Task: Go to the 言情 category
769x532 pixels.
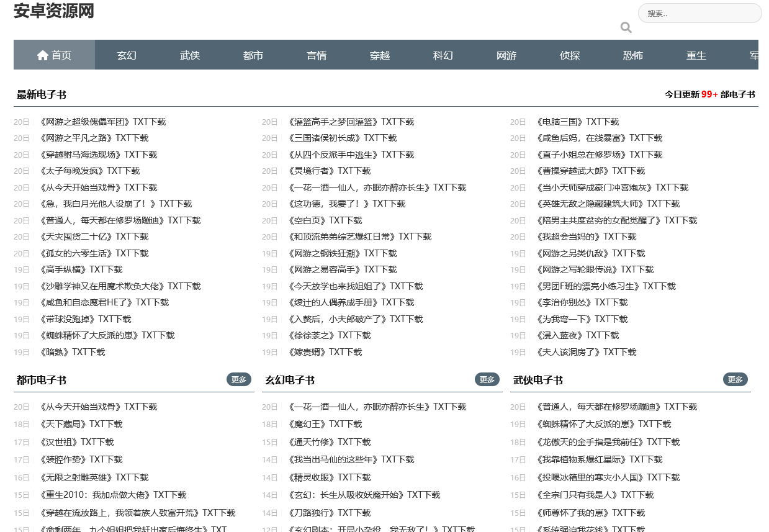Action: 317,55
